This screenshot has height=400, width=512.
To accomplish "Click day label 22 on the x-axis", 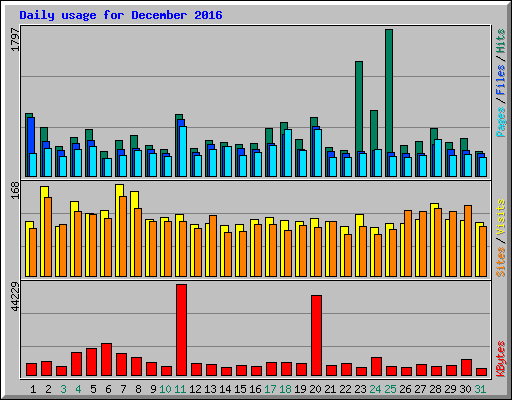I will coord(345,389).
